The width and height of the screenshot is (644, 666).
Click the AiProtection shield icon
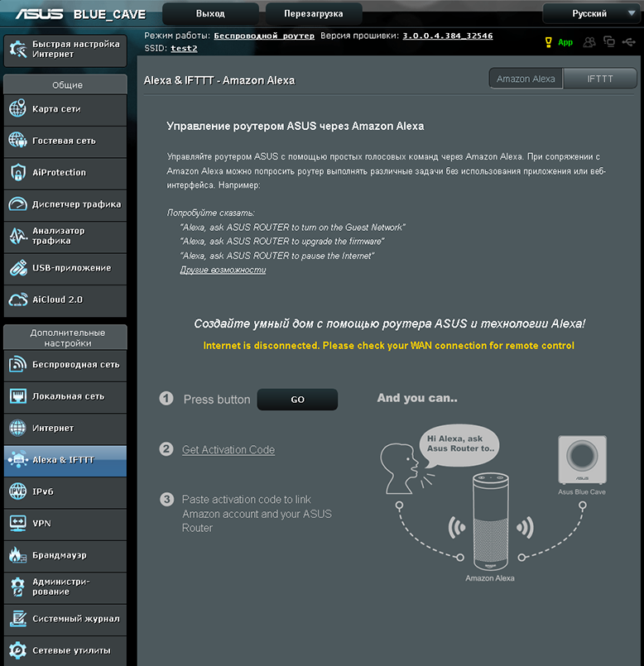tap(18, 172)
